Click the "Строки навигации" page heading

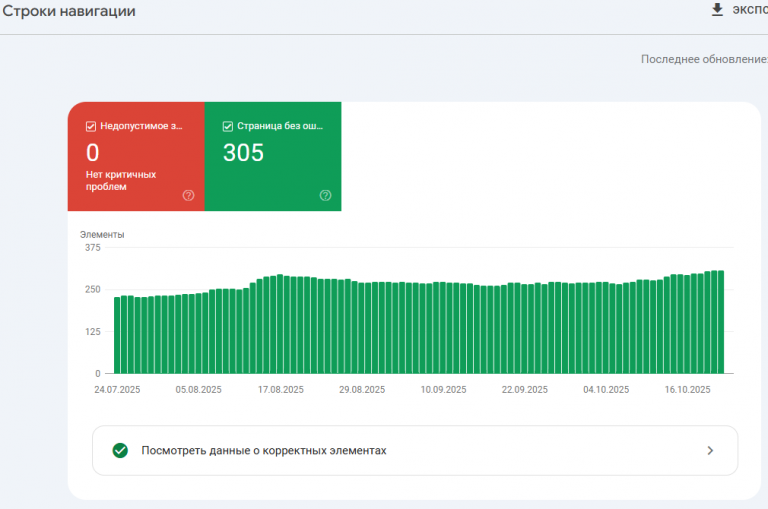pyautogui.click(x=69, y=11)
